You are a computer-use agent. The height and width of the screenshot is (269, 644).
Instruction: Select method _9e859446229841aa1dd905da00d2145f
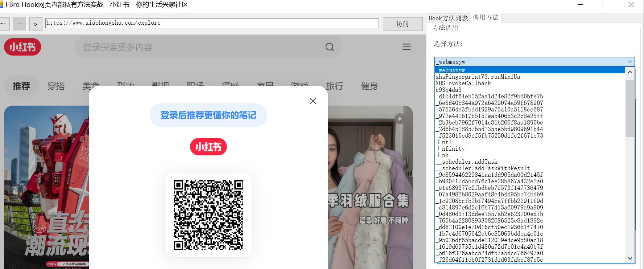530,175
